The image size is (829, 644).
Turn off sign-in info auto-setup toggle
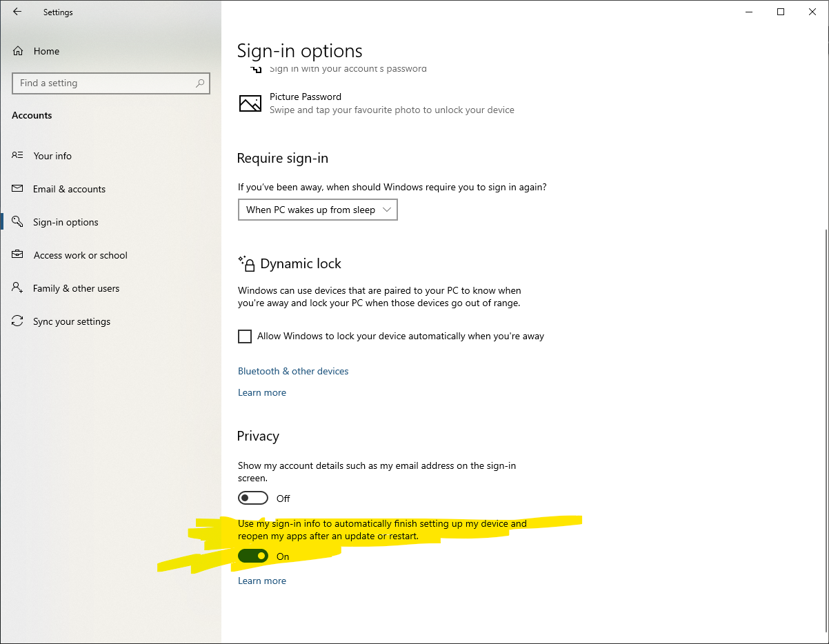(x=253, y=556)
